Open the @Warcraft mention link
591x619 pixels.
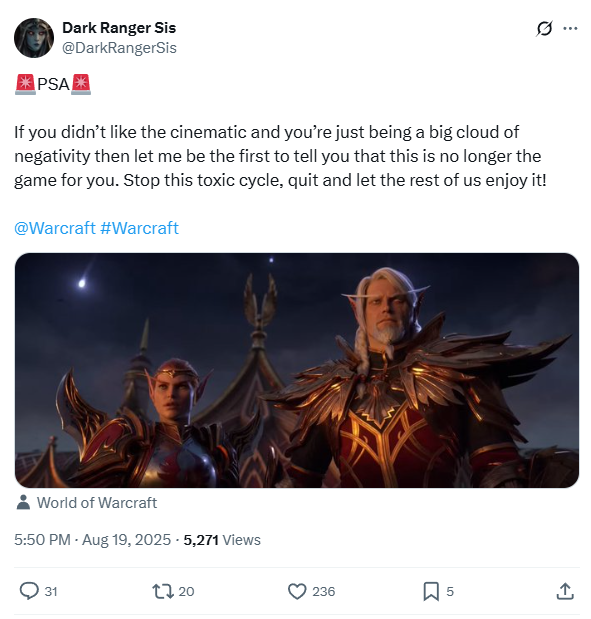click(55, 228)
